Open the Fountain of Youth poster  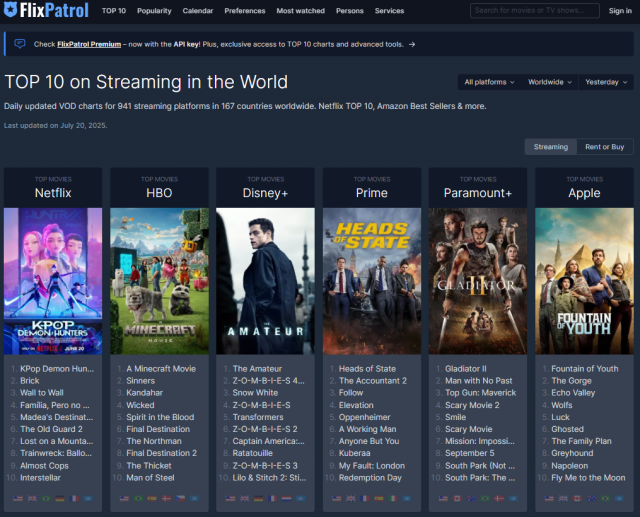584,281
